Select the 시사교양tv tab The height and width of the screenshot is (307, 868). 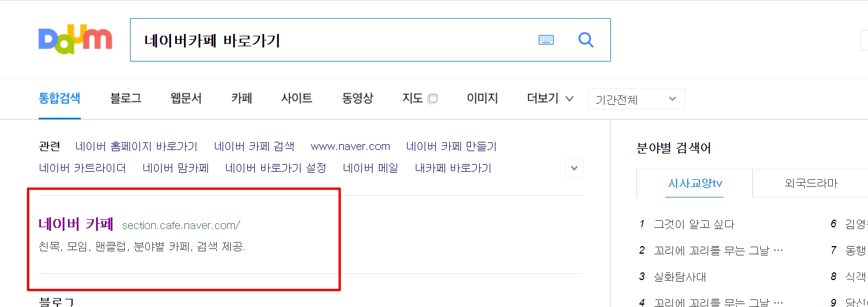pyautogui.click(x=695, y=183)
